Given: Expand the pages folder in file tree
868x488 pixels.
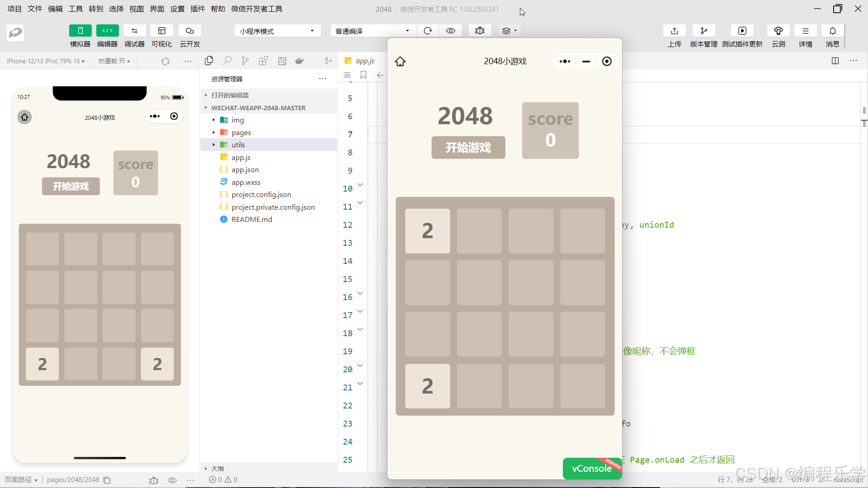Looking at the screenshot, I should [241, 132].
